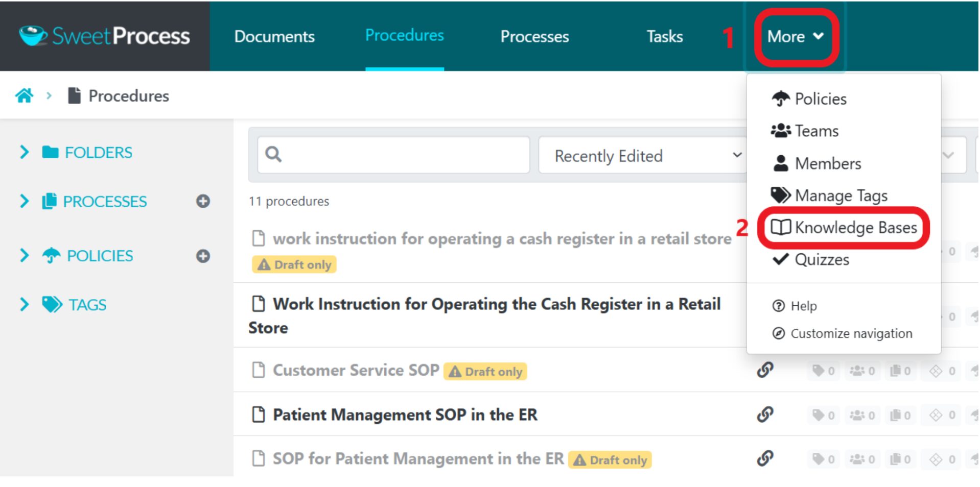Click the SweetProcess logo

coord(104,36)
